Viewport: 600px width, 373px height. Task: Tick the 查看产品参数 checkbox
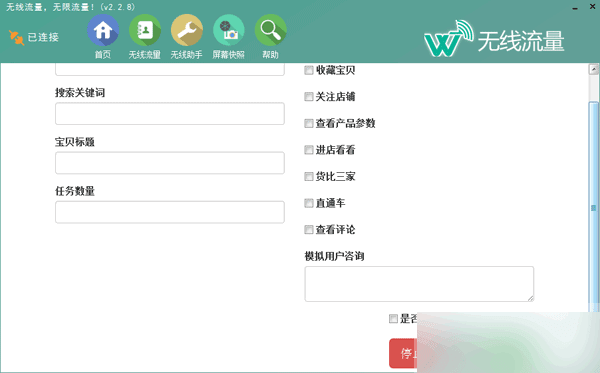coord(309,123)
